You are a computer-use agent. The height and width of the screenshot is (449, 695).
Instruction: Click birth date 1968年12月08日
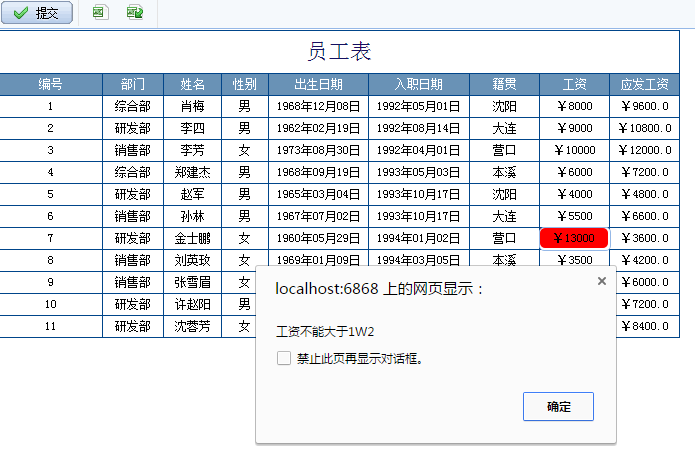pos(318,106)
